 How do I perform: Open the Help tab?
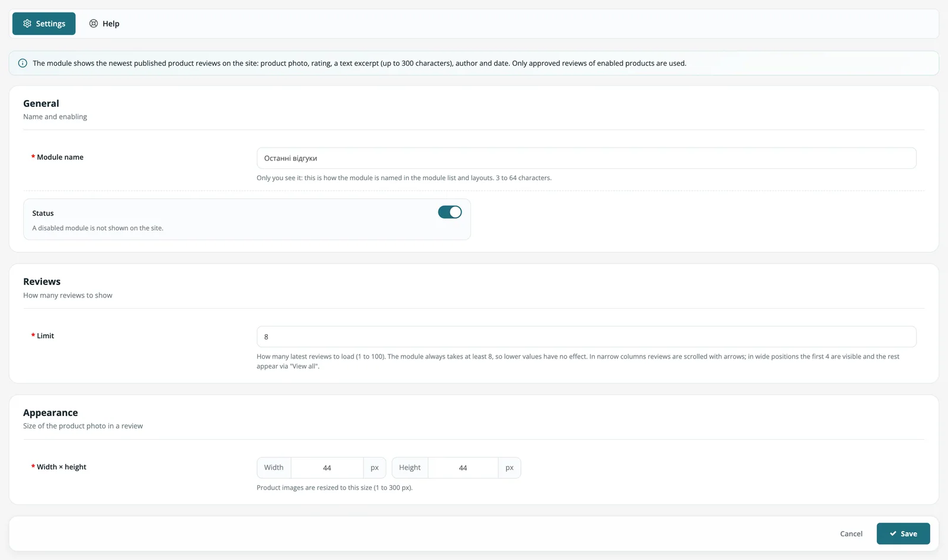click(104, 24)
